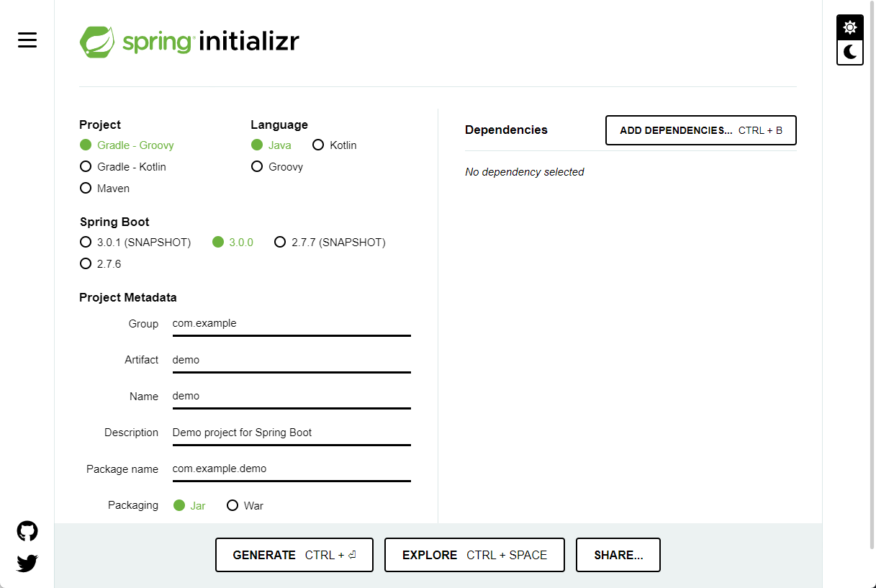Choose Kotlin as language
The height and width of the screenshot is (588, 876).
coord(335,145)
